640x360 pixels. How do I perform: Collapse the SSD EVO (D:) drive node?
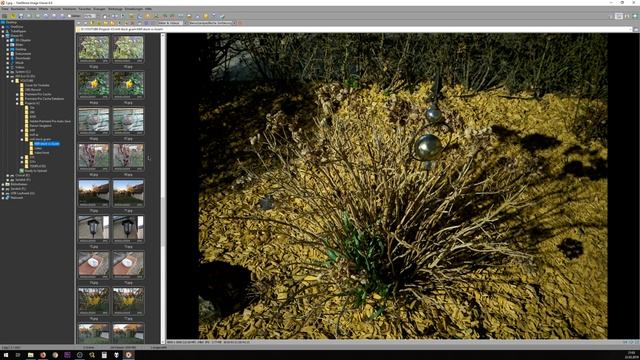point(7,76)
